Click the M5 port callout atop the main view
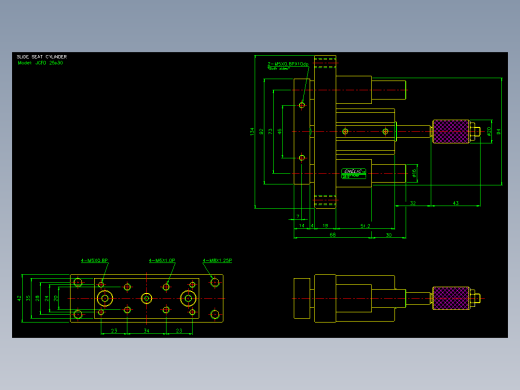Screen dimensions: 520x390 coord(288,65)
